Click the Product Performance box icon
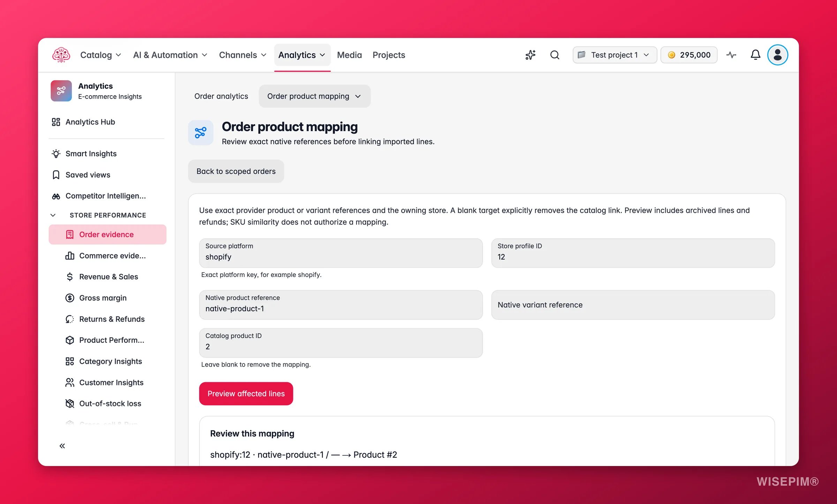This screenshot has height=504, width=837. tap(70, 340)
